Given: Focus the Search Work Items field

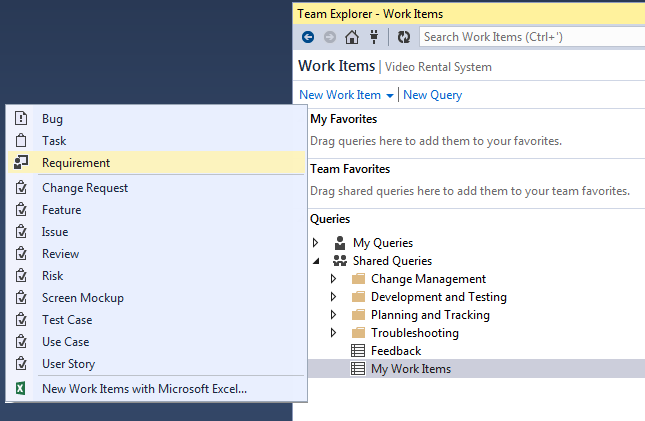Looking at the screenshot, I should click(530, 37).
